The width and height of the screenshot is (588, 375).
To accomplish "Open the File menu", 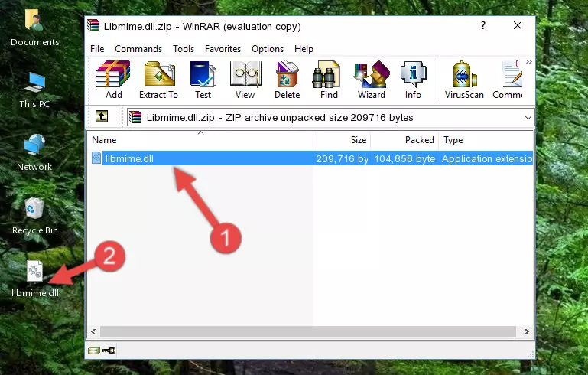I will 97,49.
